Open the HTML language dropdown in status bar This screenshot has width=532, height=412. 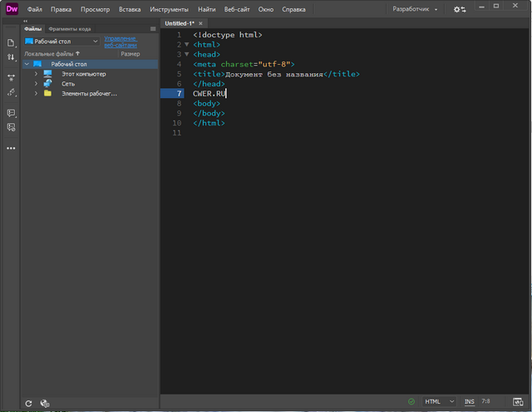pyautogui.click(x=440, y=402)
